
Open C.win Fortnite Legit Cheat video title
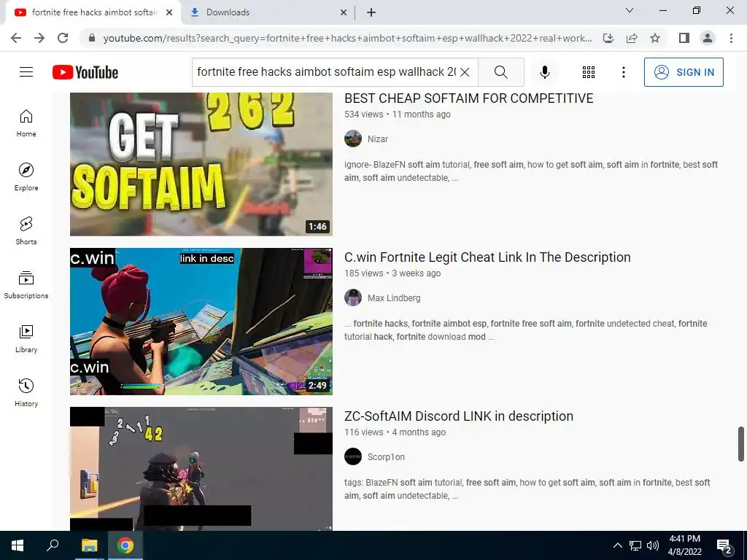coord(487,257)
